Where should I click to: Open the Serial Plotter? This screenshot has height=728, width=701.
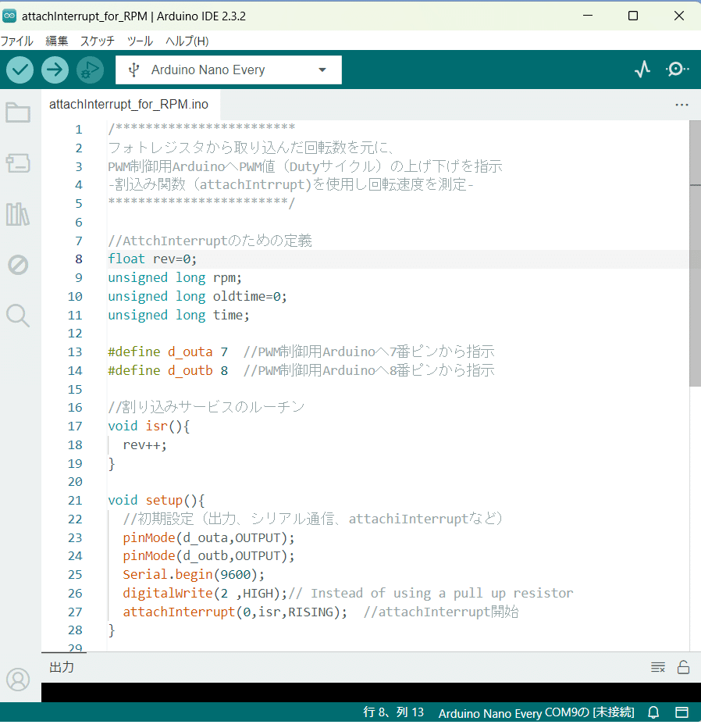[642, 70]
